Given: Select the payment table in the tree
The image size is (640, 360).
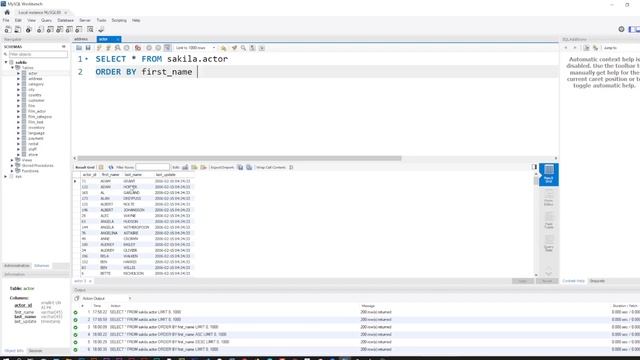Looking at the screenshot, I should point(36,138).
